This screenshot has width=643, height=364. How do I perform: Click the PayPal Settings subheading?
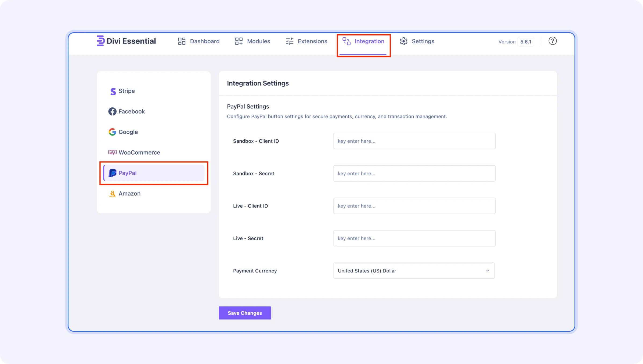coord(248,107)
